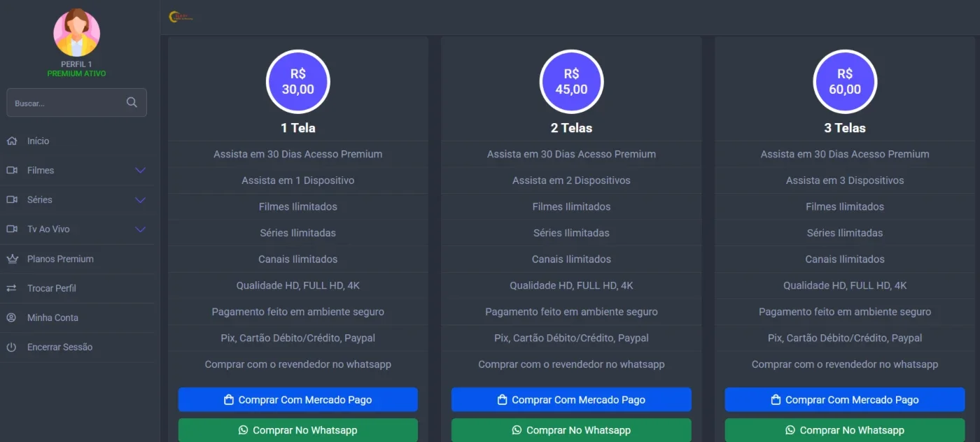Focus the Buscar search field
Screen dimensions: 980x442
point(76,102)
